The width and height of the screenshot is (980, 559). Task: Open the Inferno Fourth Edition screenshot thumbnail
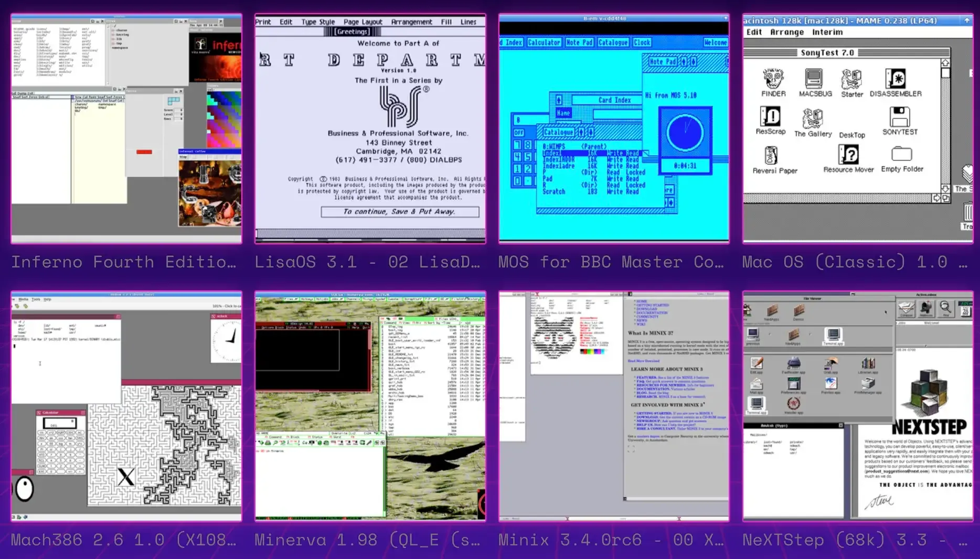click(126, 128)
